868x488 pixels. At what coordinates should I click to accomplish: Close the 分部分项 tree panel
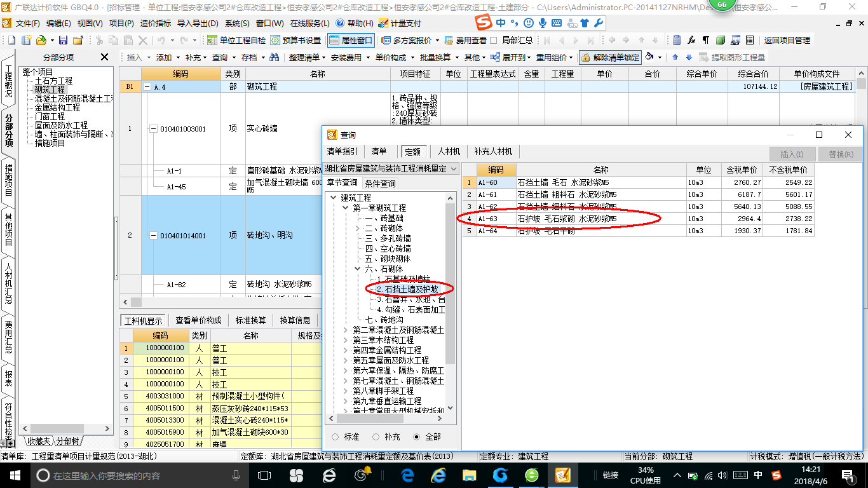[x=105, y=57]
